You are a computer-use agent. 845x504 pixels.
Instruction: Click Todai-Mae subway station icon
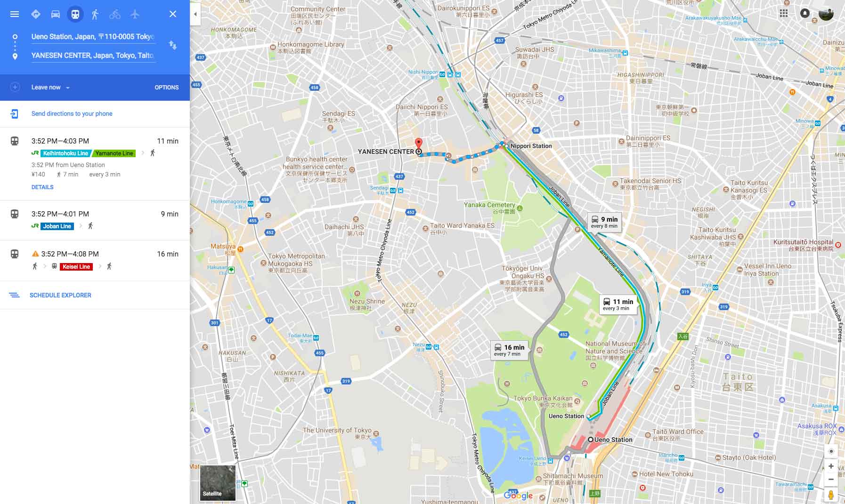point(316,338)
